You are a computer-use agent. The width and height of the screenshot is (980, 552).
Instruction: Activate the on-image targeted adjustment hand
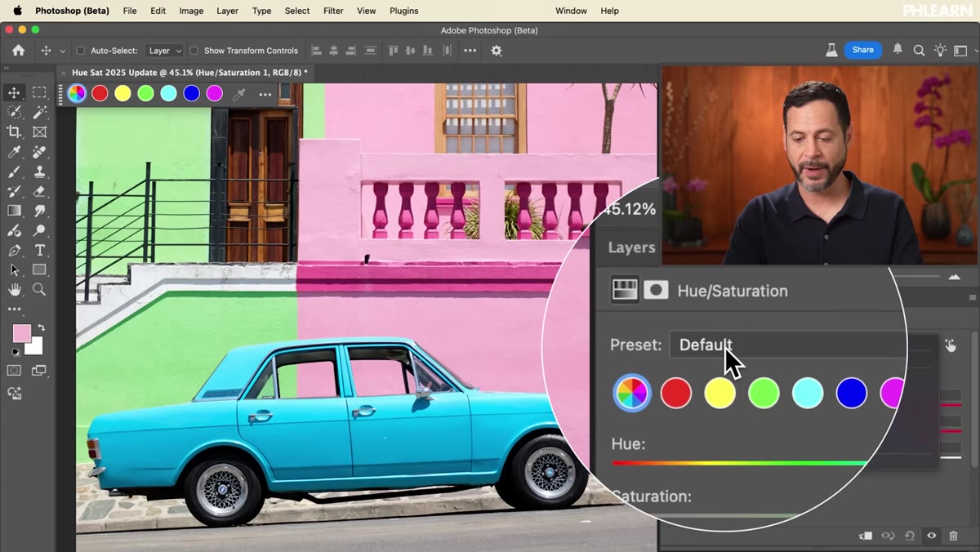point(951,345)
